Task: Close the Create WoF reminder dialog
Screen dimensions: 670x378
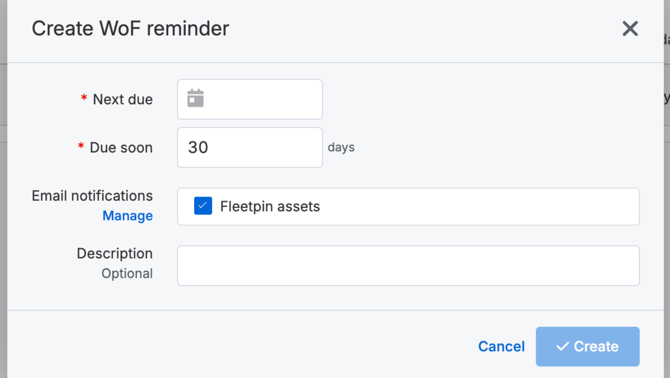Action: click(x=630, y=29)
